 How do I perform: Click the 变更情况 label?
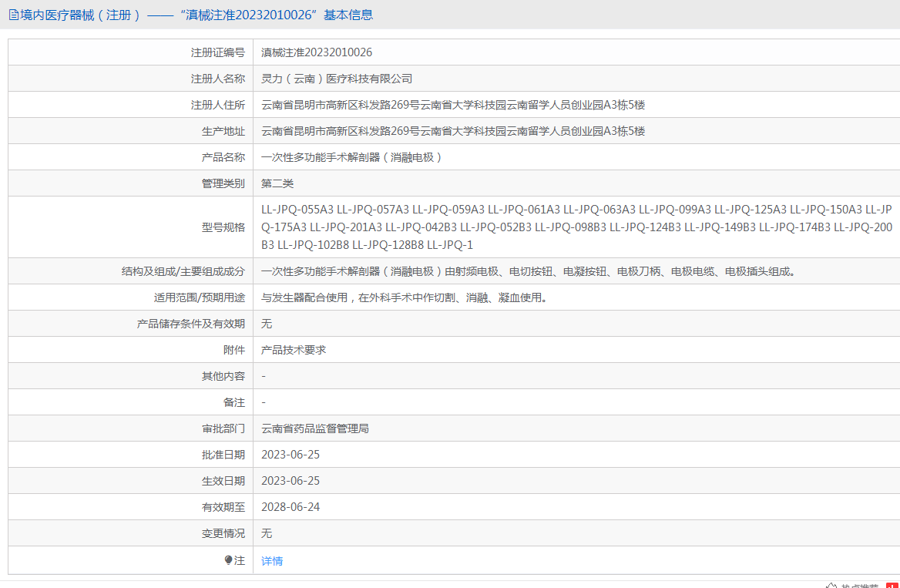click(223, 533)
